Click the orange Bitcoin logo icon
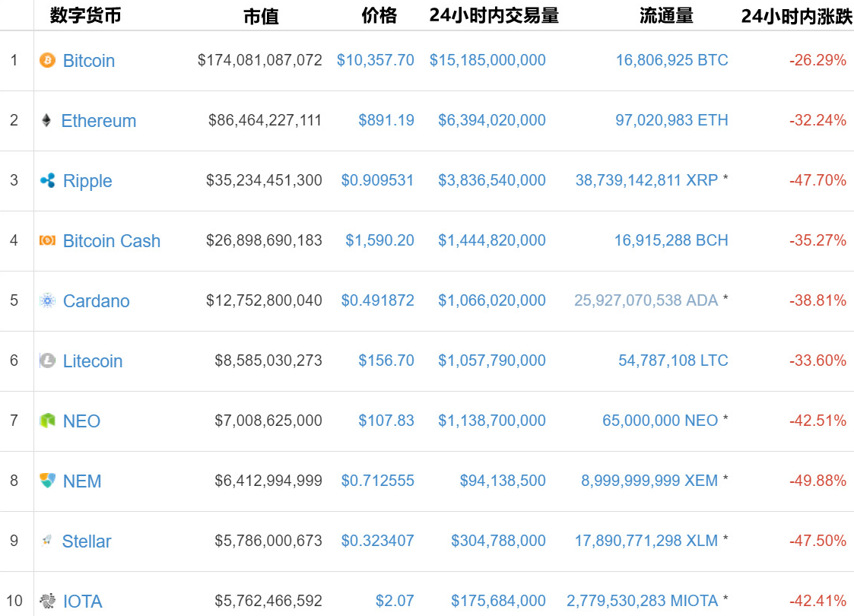 click(47, 60)
